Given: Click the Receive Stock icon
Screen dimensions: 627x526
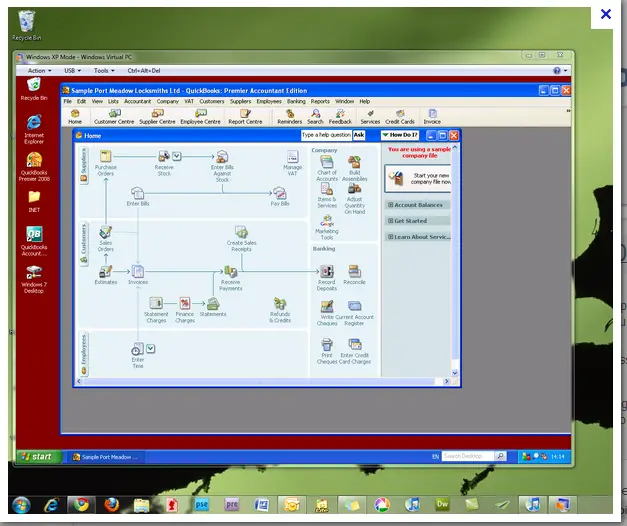Looking at the screenshot, I should 164,156.
